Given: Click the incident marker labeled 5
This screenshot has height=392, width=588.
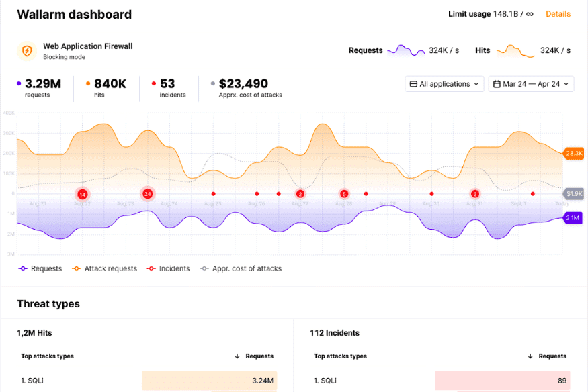Looking at the screenshot, I should point(344,194).
